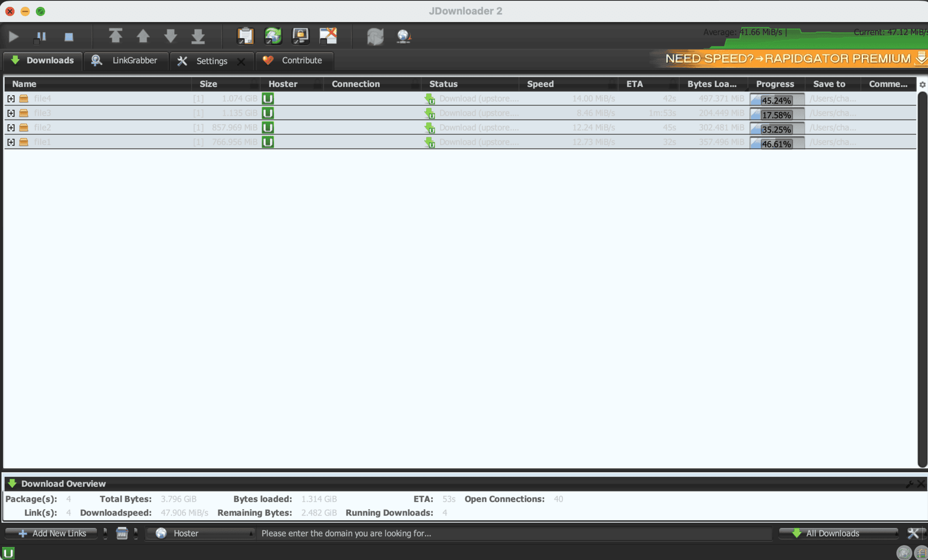Toggle silent mode in the toolbar
928x560 pixels.
(328, 36)
